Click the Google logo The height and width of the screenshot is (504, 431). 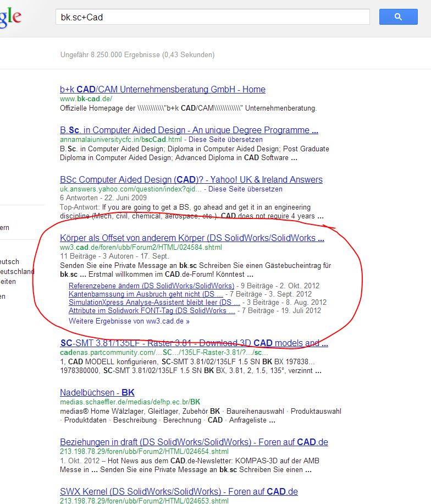10,17
